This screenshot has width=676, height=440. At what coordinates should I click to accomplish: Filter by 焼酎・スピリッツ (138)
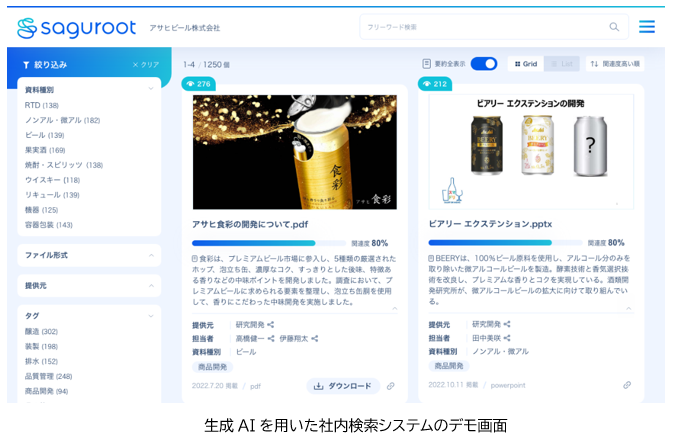pos(64,165)
